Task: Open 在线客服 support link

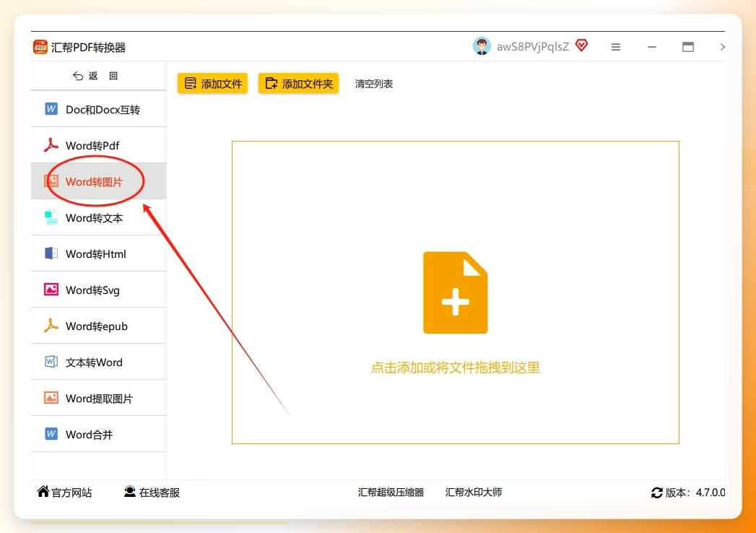Action: point(152,492)
